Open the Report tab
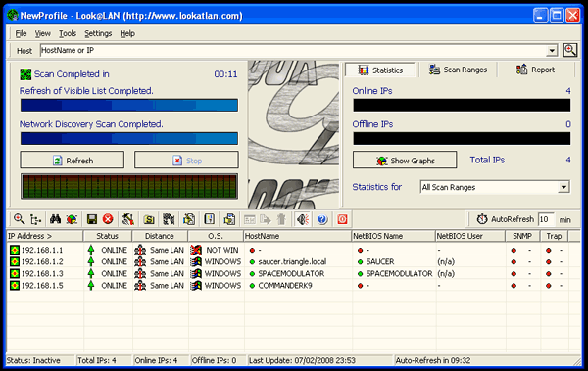This screenshot has height=371, width=588. pos(535,70)
